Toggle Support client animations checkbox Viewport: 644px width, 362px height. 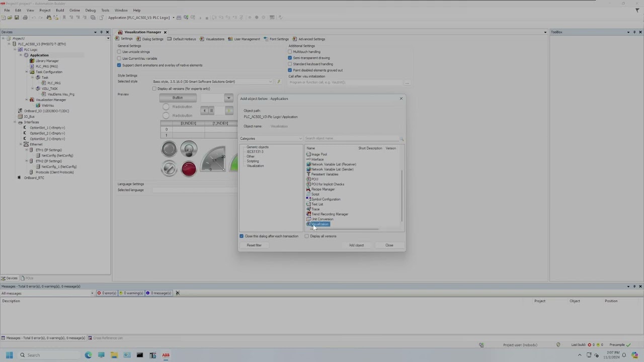[x=119, y=65]
